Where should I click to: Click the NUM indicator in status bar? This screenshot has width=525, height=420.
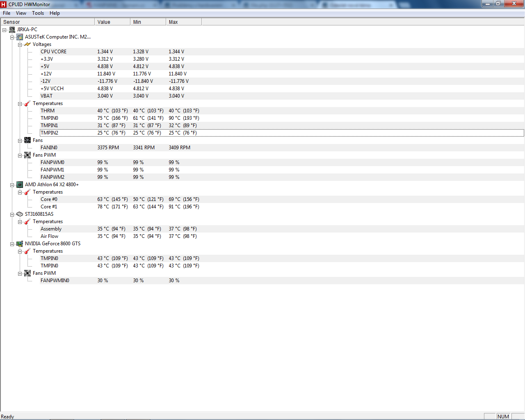pyautogui.click(x=503, y=417)
